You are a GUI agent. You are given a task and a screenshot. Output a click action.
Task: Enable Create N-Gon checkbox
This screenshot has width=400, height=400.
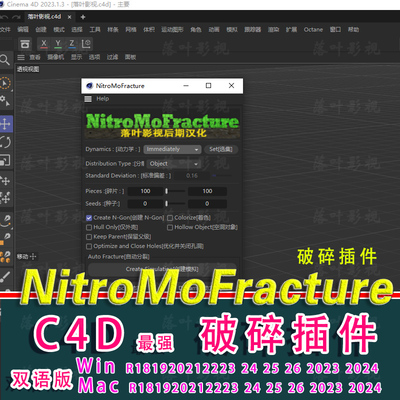[x=89, y=218]
